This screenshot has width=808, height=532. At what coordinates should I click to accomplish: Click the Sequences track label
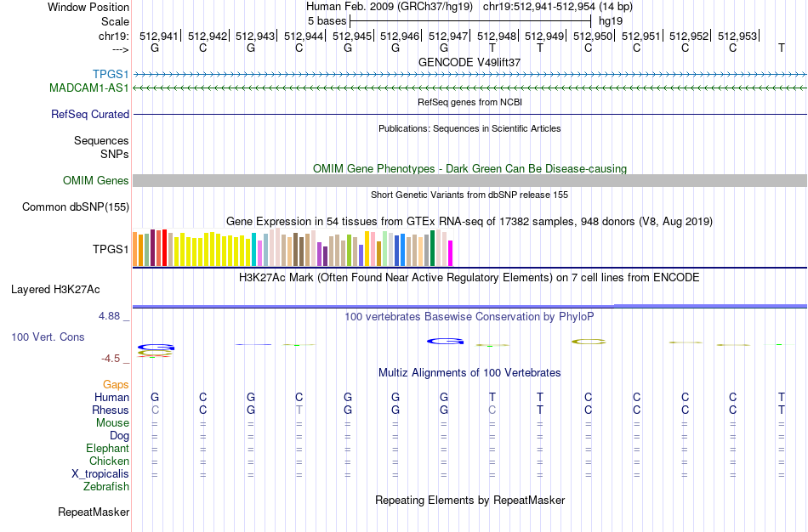pos(101,140)
